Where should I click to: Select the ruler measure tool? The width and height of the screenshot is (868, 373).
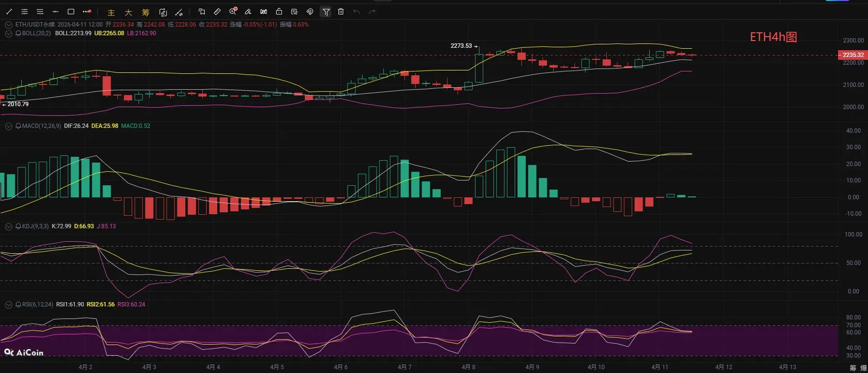coord(217,12)
